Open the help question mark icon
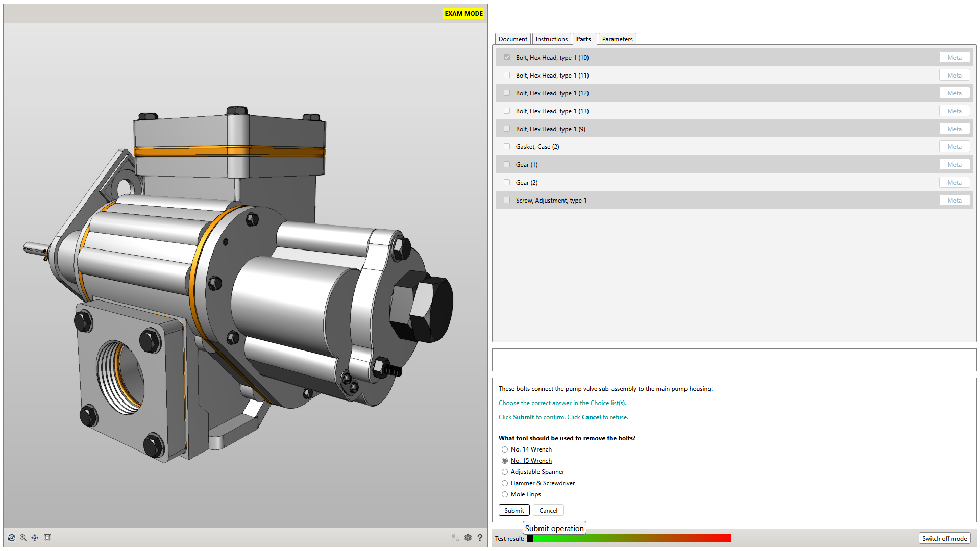Screen dimensions: 980x551 [x=480, y=538]
